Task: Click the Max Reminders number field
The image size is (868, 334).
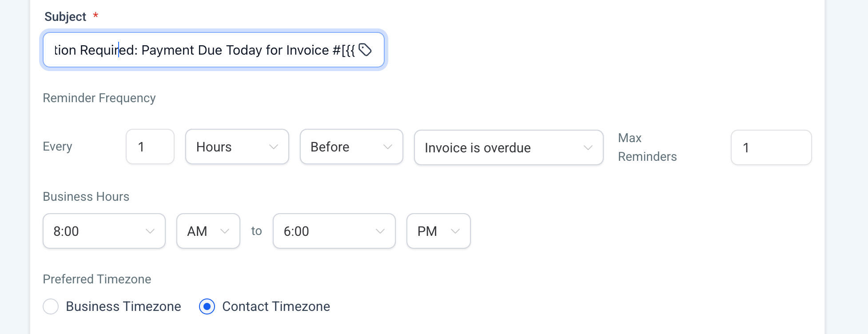Action: (x=771, y=147)
